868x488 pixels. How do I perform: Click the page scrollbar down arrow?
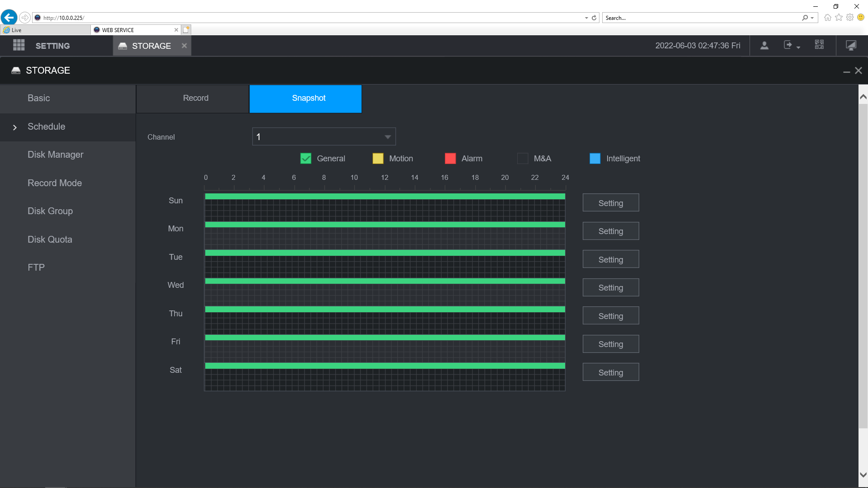click(x=863, y=475)
